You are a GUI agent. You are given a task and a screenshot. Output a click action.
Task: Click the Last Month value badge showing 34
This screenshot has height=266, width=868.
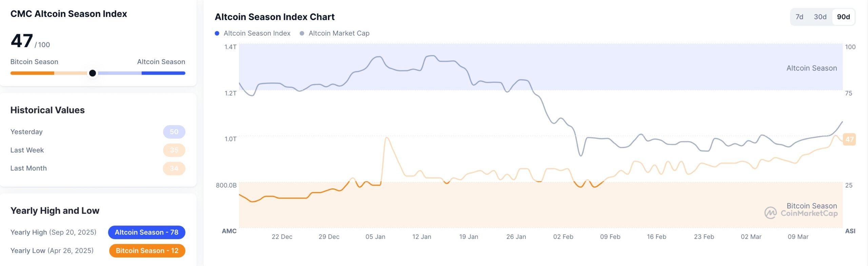(x=174, y=168)
